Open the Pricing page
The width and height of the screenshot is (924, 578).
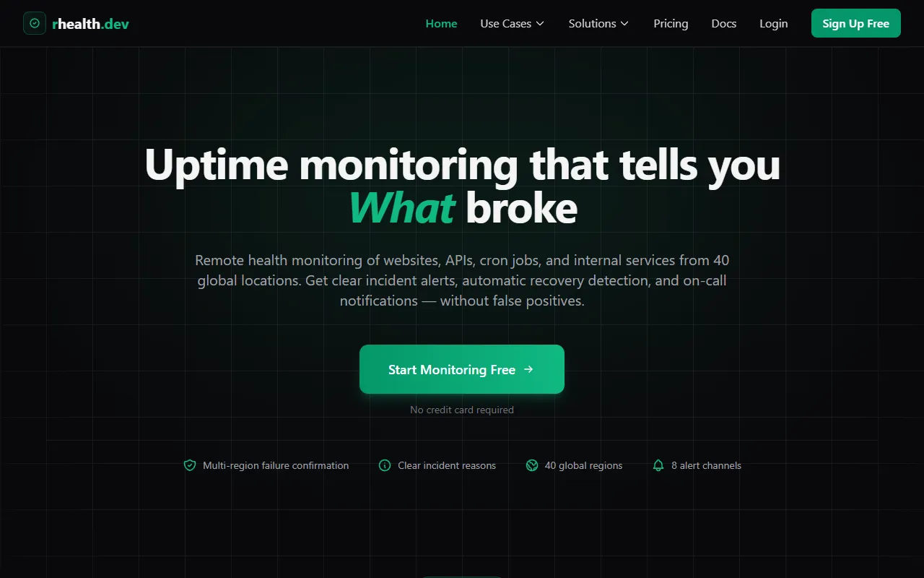coord(671,23)
